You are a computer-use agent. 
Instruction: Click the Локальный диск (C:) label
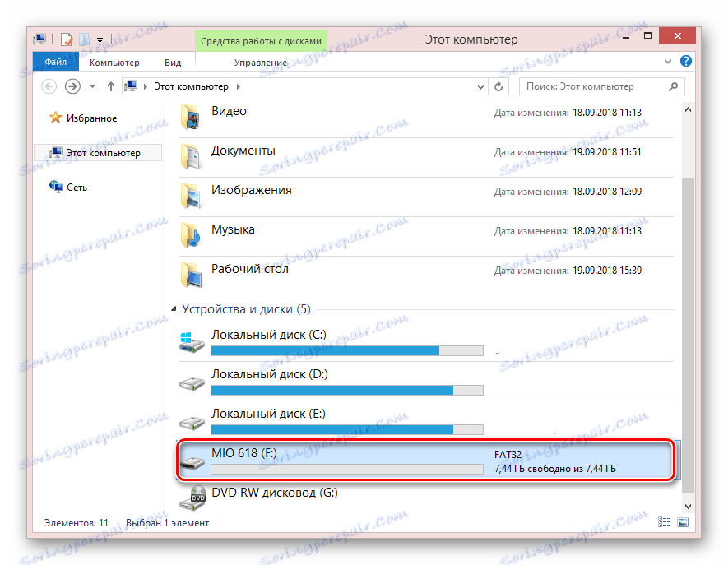[x=269, y=335]
